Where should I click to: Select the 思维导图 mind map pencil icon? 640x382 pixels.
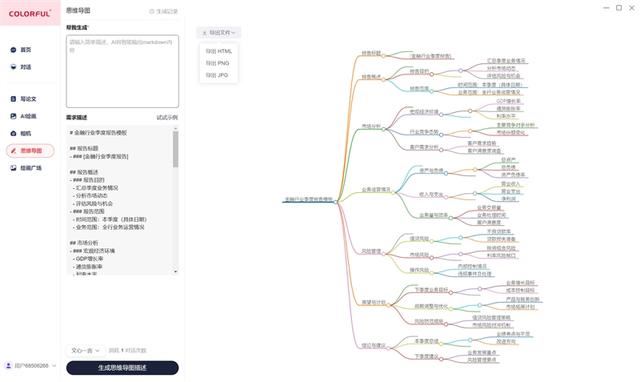coord(13,151)
